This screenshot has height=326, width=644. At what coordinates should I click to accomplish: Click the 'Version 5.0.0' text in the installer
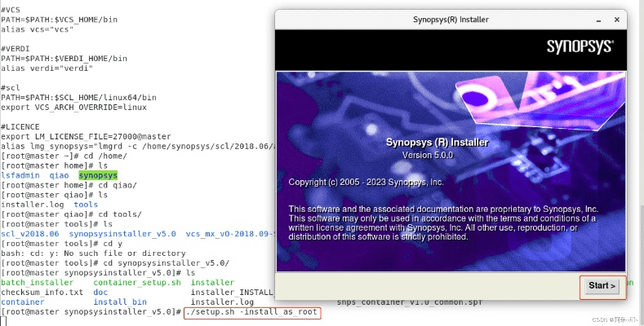pyautogui.click(x=428, y=155)
